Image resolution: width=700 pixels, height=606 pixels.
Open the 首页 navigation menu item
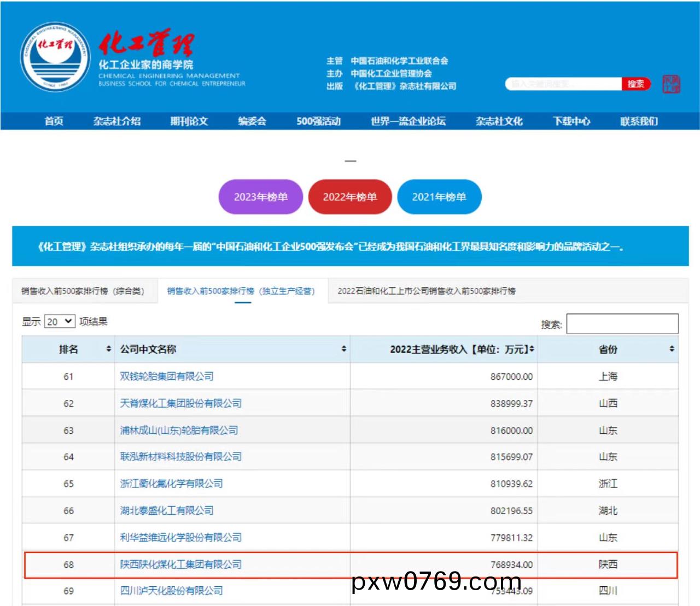tap(54, 121)
